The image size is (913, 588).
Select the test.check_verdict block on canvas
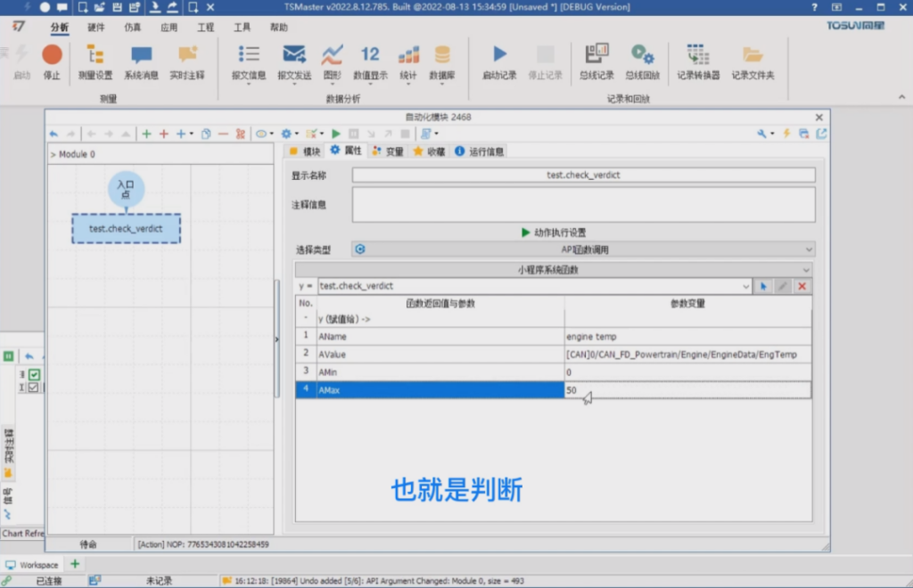pyautogui.click(x=126, y=229)
